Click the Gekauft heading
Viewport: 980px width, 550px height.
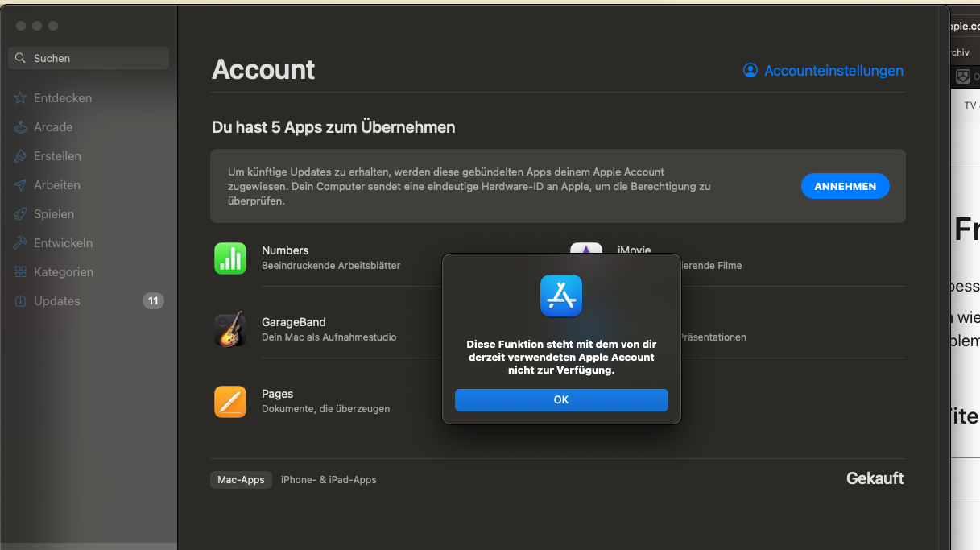click(875, 478)
